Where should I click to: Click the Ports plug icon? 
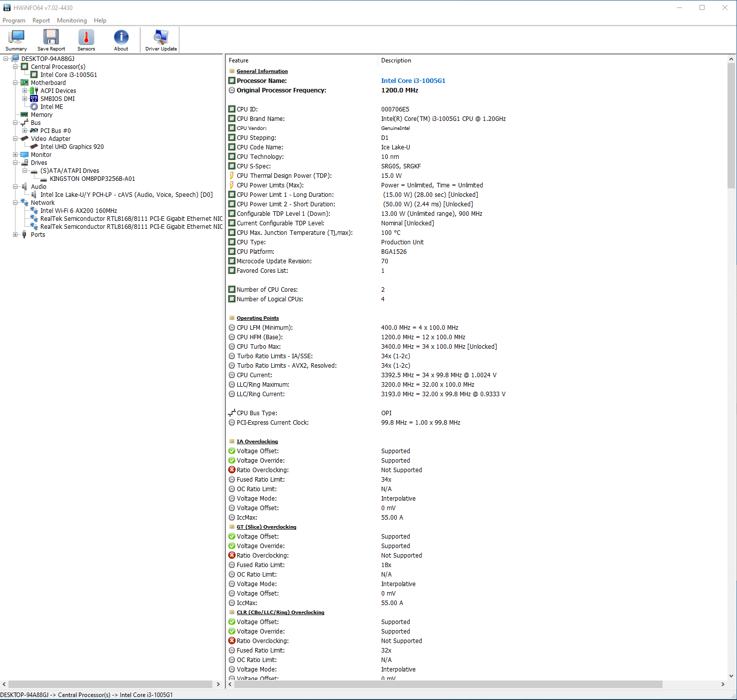click(x=24, y=234)
